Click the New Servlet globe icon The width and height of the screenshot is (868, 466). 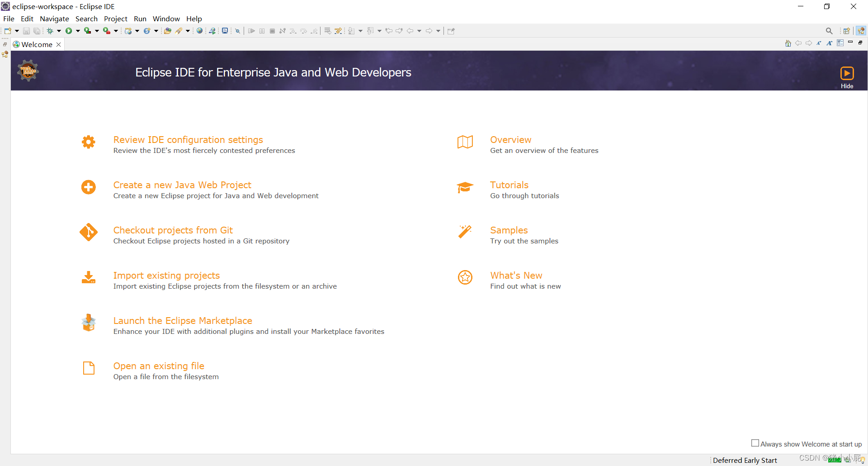tap(147, 31)
